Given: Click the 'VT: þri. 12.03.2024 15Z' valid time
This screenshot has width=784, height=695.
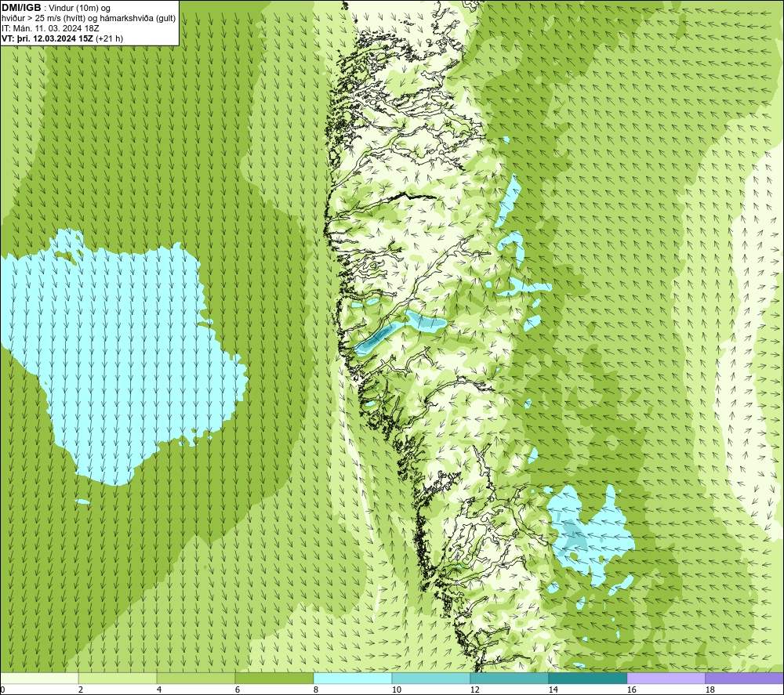Looking at the screenshot, I should click(48, 38).
